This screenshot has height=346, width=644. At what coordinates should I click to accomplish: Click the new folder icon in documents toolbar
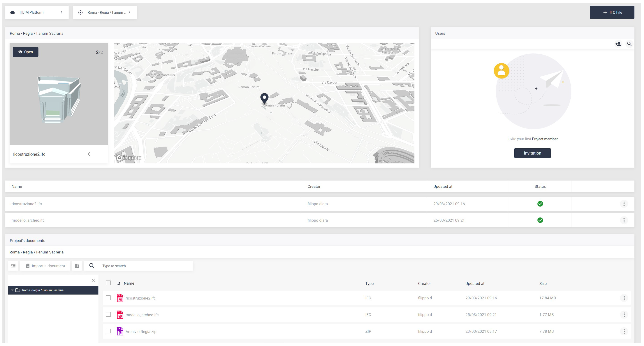tap(77, 266)
